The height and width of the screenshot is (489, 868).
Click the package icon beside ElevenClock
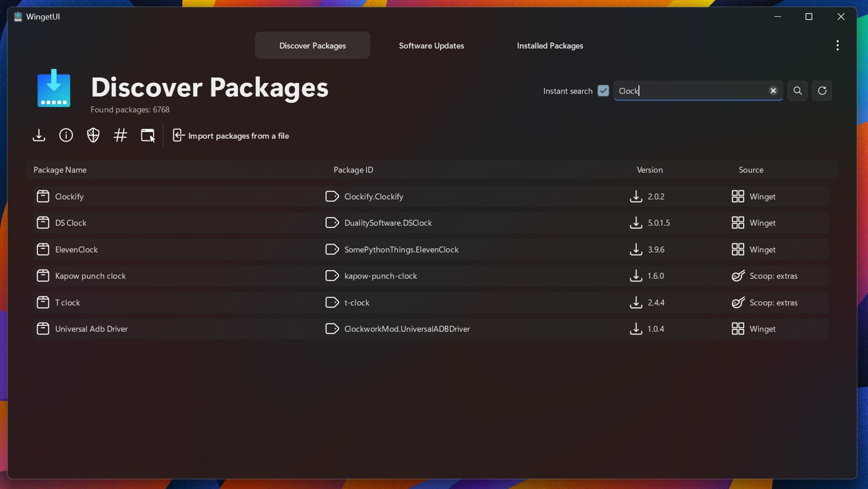[x=43, y=249]
